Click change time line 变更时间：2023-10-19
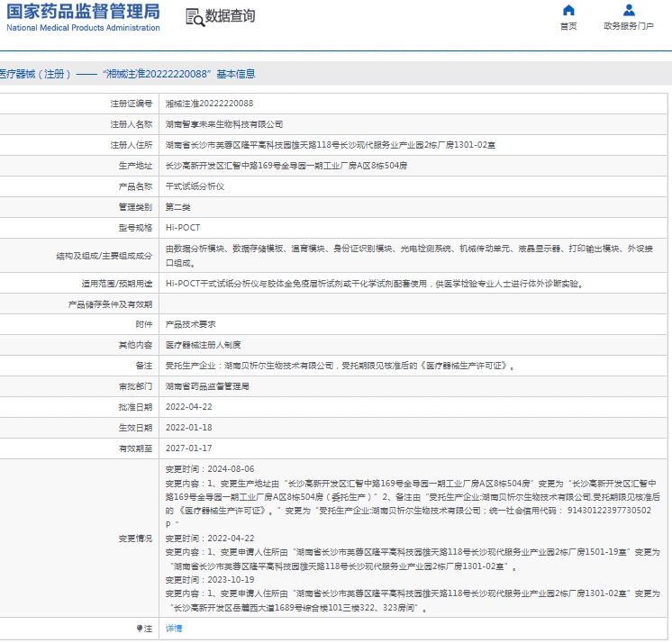 210,580
